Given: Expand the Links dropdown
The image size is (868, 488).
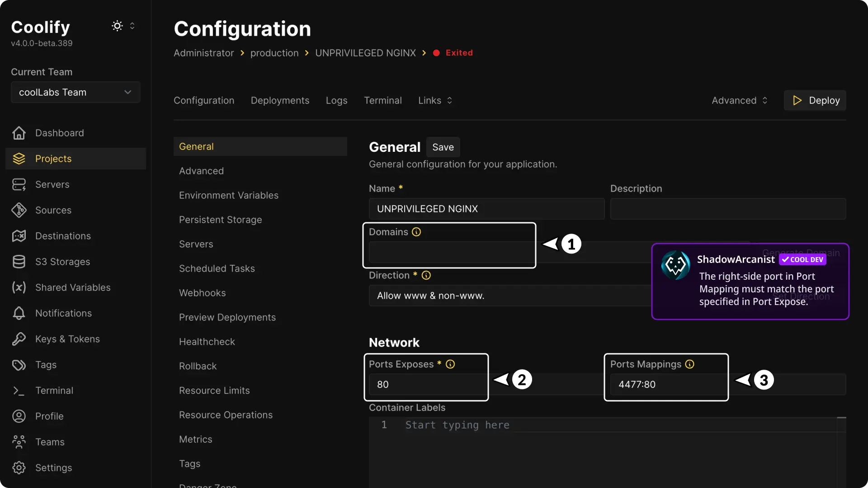Looking at the screenshot, I should (435, 100).
